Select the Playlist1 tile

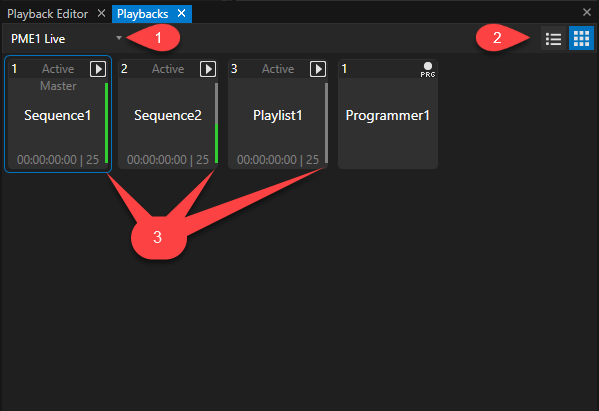[x=278, y=114]
